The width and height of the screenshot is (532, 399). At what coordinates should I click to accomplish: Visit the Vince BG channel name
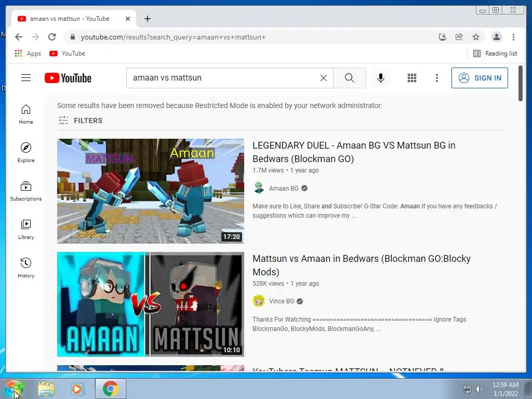pos(282,301)
